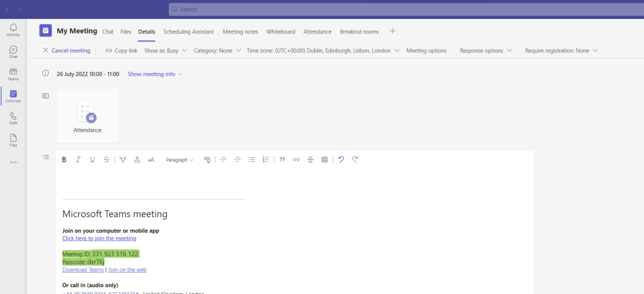This screenshot has width=644, height=294.
Task: Switch to the Scheduling Assistant tab
Action: tap(188, 31)
